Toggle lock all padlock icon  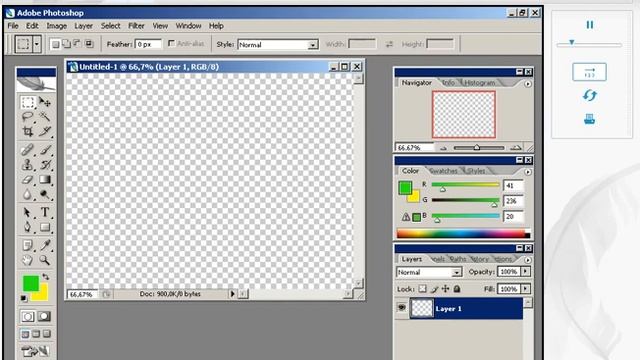pos(457,289)
